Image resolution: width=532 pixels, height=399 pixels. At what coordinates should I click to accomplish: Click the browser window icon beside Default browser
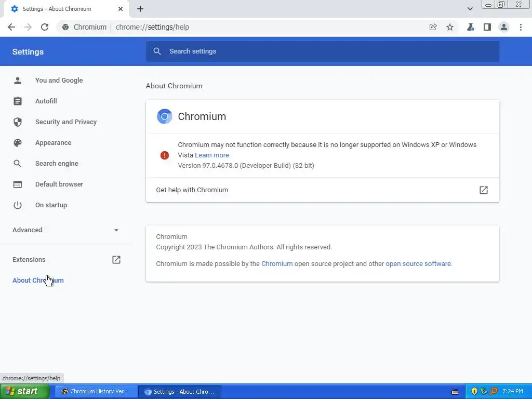coord(18,184)
